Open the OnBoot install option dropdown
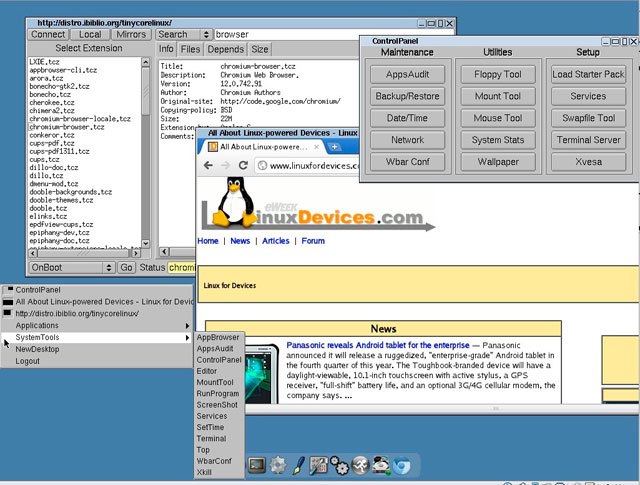Viewport: 640px width, 485px height. pyautogui.click(x=72, y=267)
